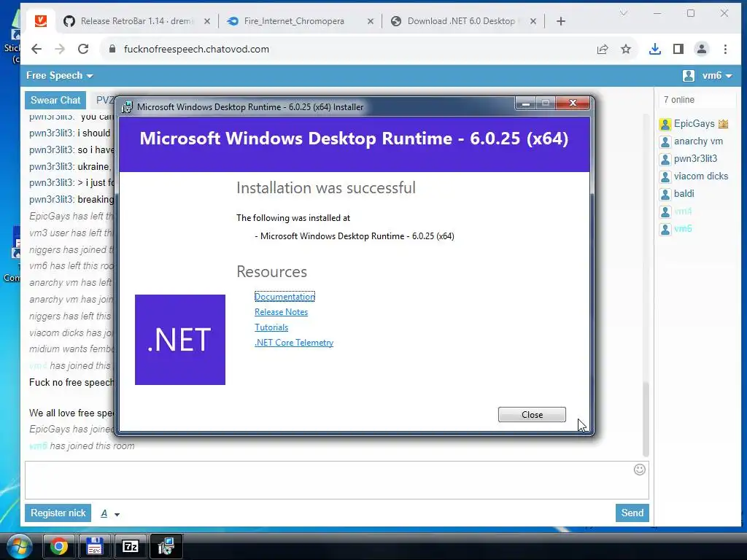Click the installer title bar icon

click(x=127, y=107)
